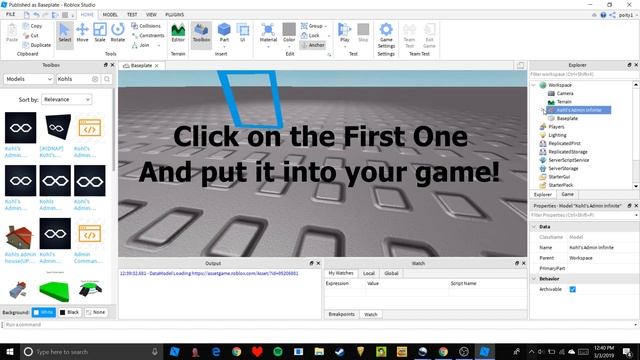Open the Sort by Relevance dropdown

(66, 99)
